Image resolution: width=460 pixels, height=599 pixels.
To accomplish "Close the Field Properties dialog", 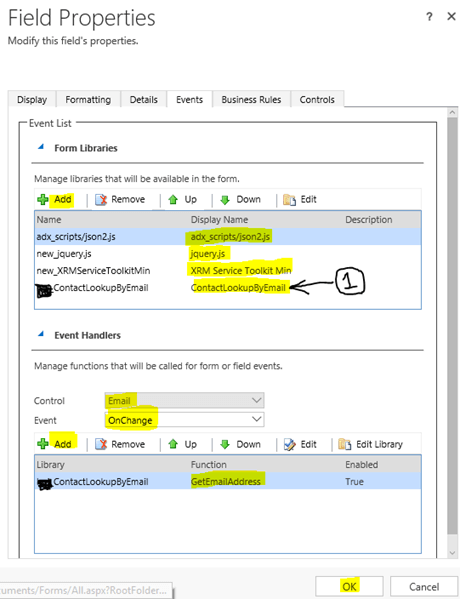I will (x=451, y=16).
